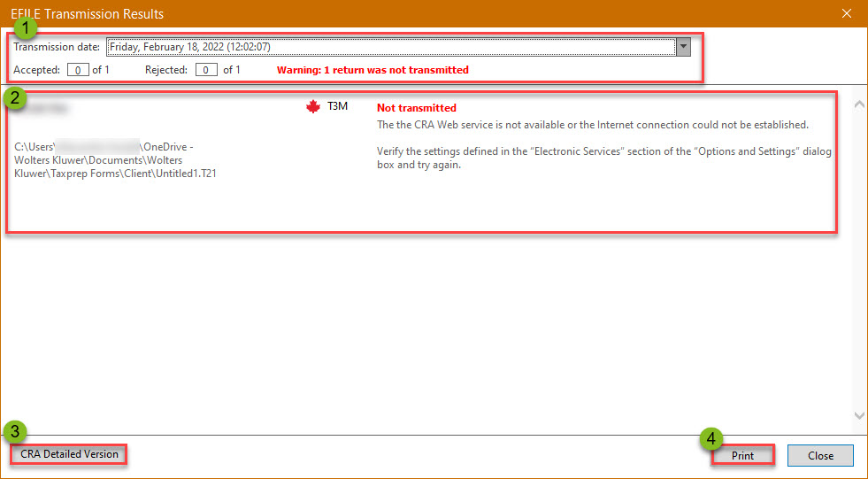Click the T3M return type label

pyautogui.click(x=338, y=107)
